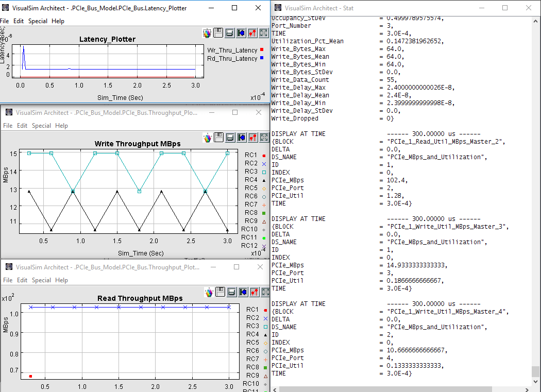Rescale Write Throughput plot to fit data
This screenshot has width=541, height=392.
(x=264, y=138)
